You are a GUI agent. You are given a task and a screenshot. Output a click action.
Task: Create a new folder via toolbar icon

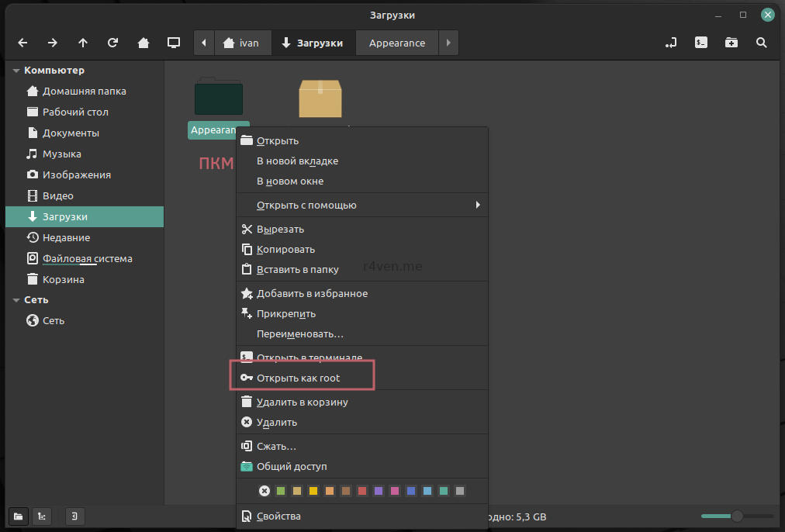pos(731,43)
